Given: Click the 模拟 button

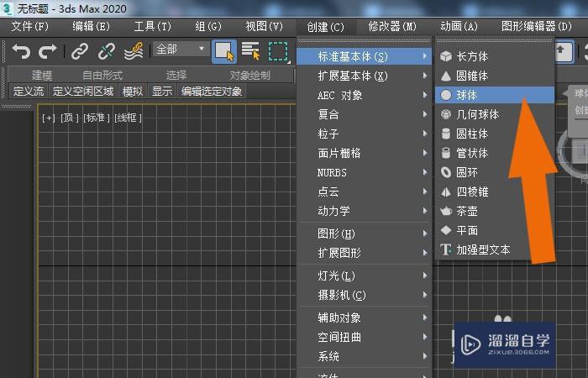Looking at the screenshot, I should pos(133,91).
